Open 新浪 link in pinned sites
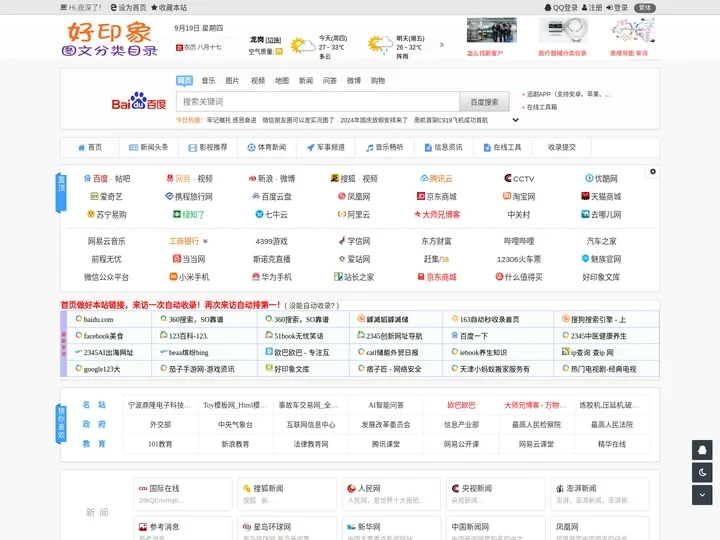Image resolution: width=720 pixels, height=540 pixels. pos(265,179)
